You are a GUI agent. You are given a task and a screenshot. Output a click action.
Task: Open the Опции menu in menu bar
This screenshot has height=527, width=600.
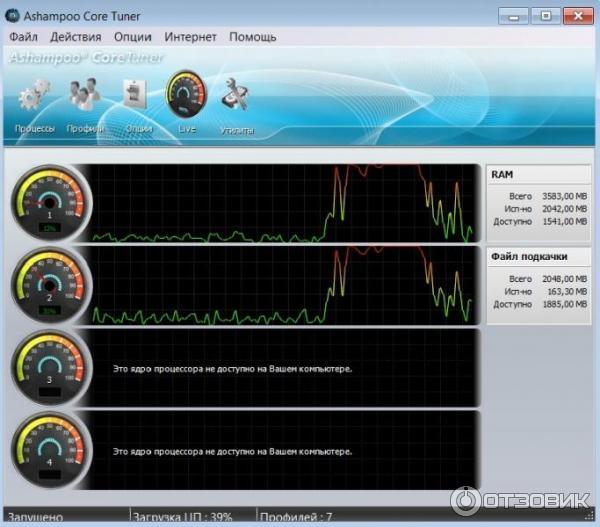pos(133,37)
